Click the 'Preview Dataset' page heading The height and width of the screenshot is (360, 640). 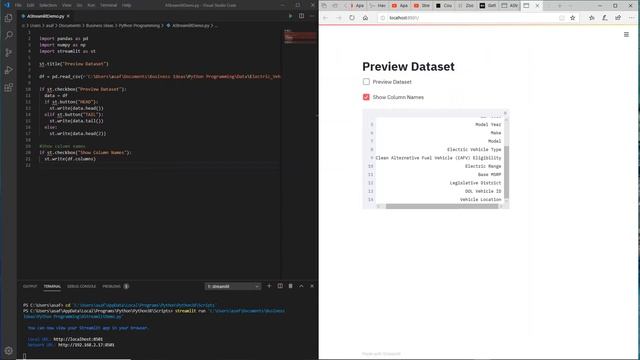tap(408, 67)
